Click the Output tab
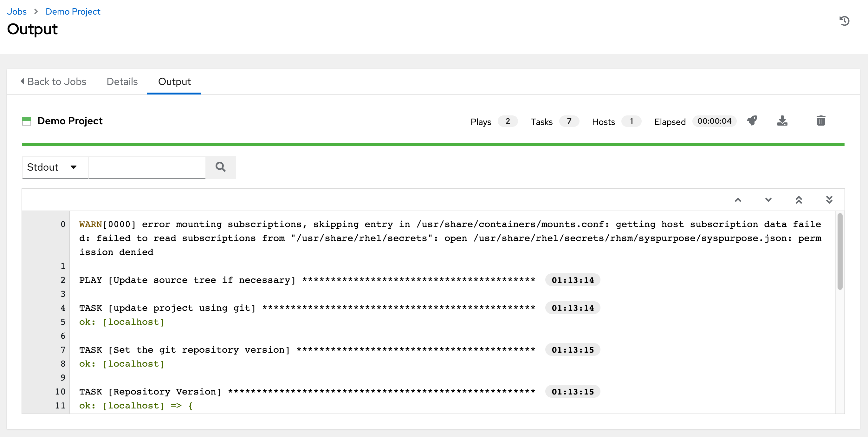 [174, 82]
